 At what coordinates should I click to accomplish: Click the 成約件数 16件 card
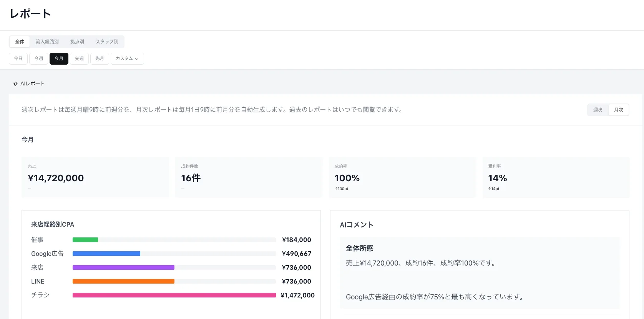[249, 177]
